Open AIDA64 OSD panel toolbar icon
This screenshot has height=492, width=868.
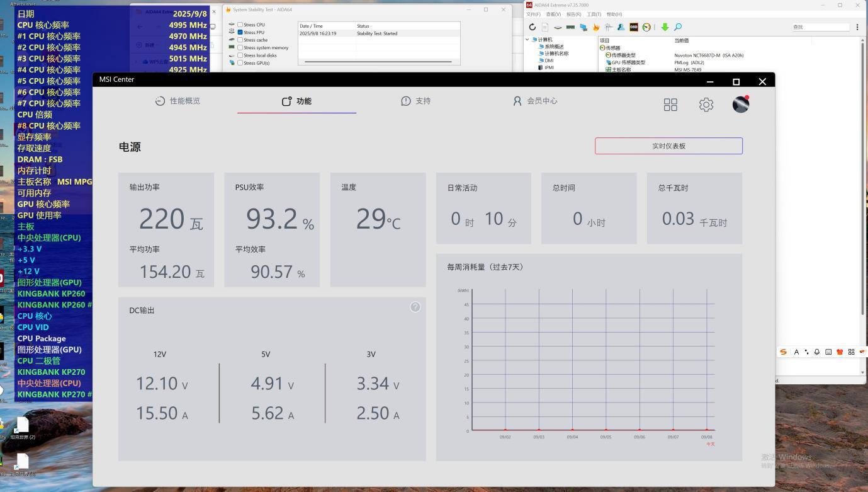pos(634,27)
